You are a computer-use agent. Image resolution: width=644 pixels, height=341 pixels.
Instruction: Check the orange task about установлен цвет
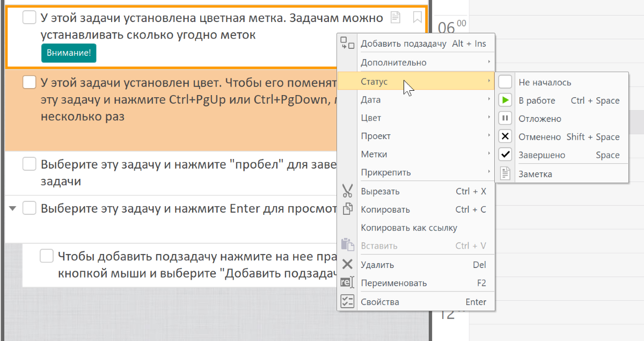point(29,83)
